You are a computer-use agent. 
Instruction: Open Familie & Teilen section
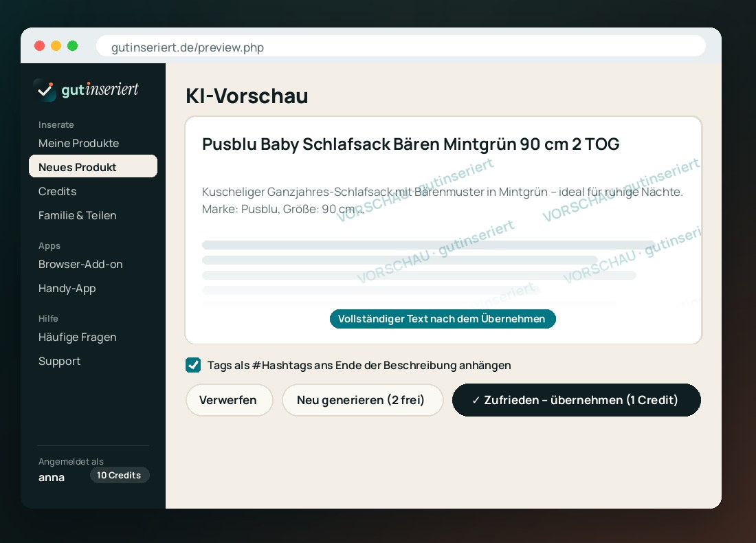pos(77,216)
